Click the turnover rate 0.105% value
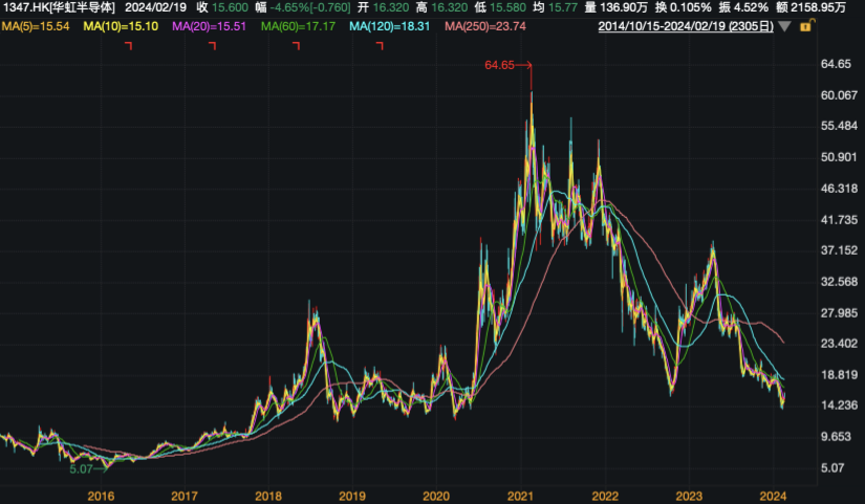Image resolution: width=866 pixels, height=504 pixels. tap(690, 8)
